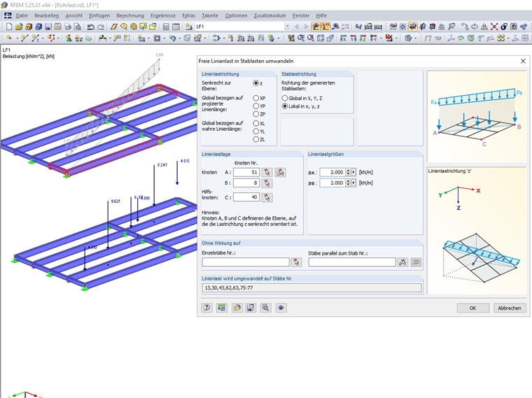Select the YL true length radio
This screenshot has width=532, height=398.
click(255, 132)
